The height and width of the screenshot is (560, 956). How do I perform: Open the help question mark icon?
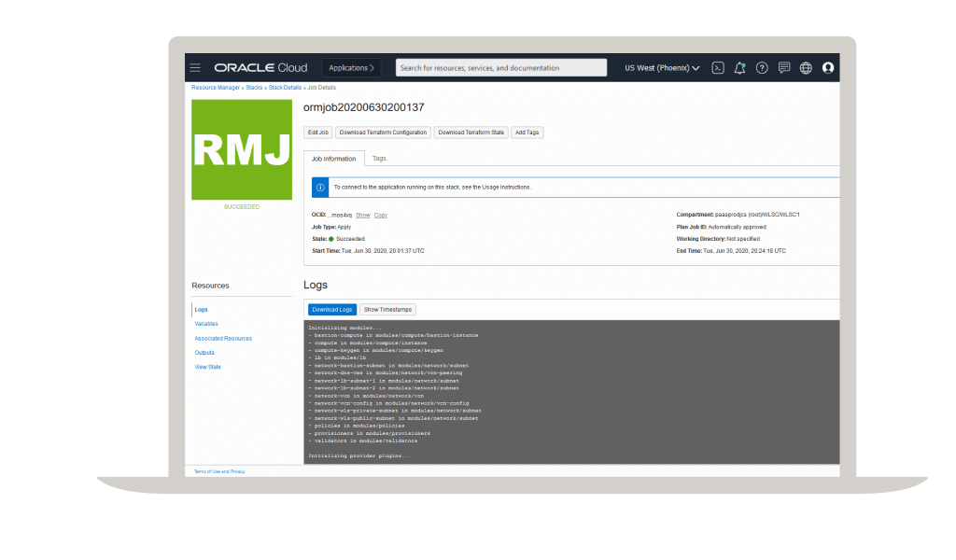tap(762, 67)
